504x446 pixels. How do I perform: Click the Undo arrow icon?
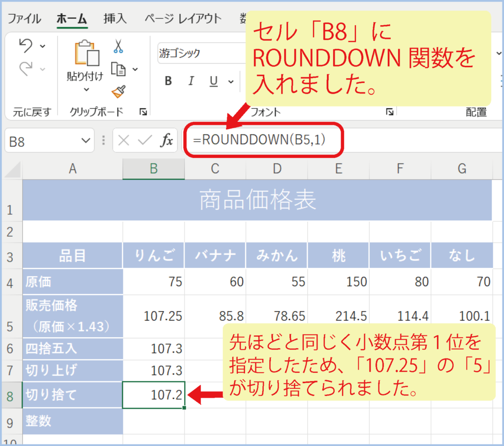[26, 46]
